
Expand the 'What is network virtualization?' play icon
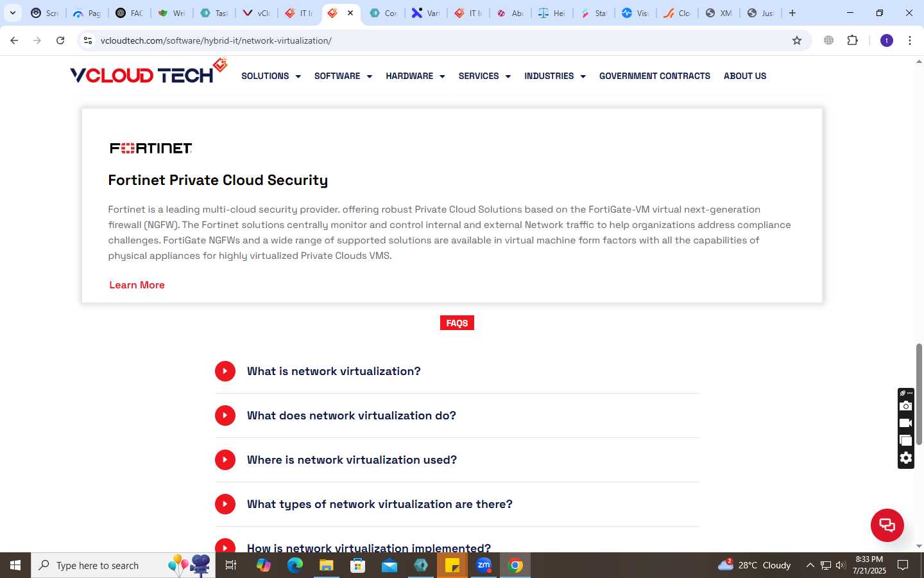click(225, 371)
